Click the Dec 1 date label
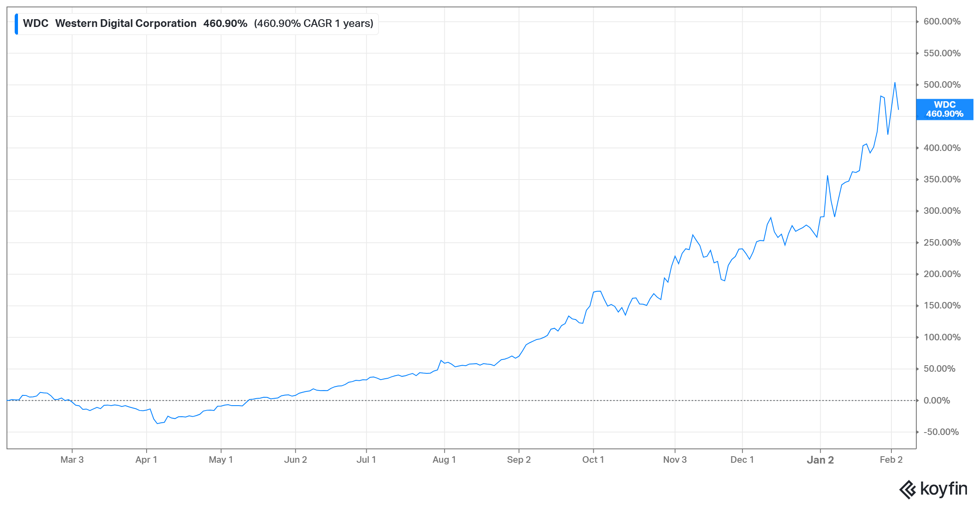 click(x=742, y=460)
